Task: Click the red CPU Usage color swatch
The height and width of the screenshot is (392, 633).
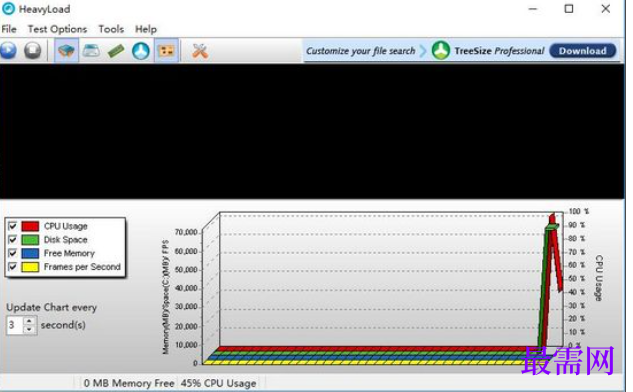Action: tap(30, 226)
